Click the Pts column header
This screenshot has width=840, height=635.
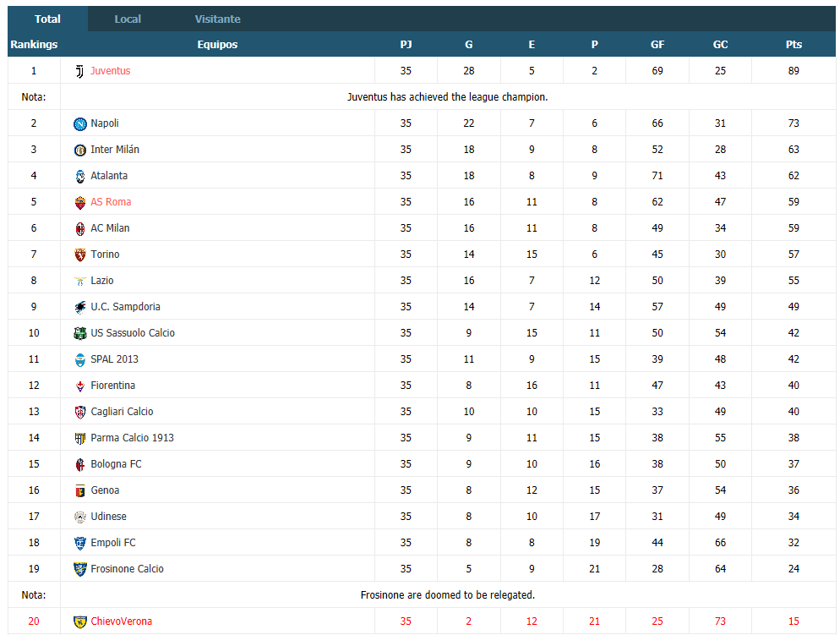coord(794,45)
